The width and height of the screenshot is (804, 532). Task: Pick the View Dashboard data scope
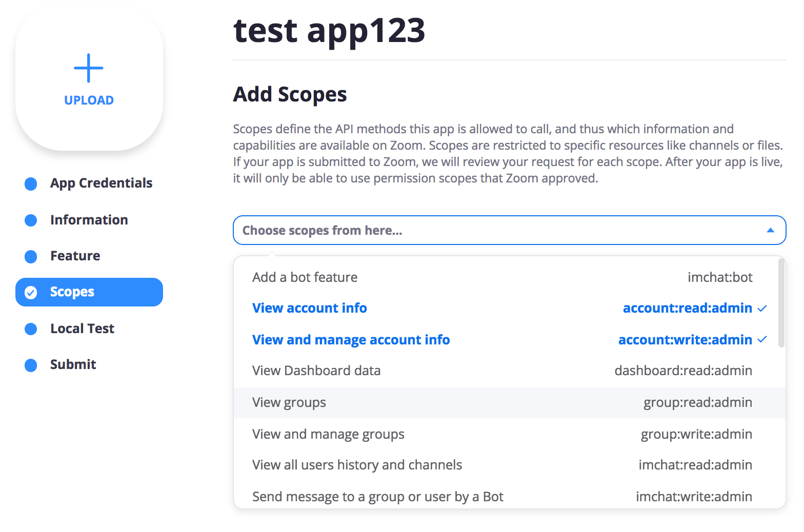(x=316, y=371)
